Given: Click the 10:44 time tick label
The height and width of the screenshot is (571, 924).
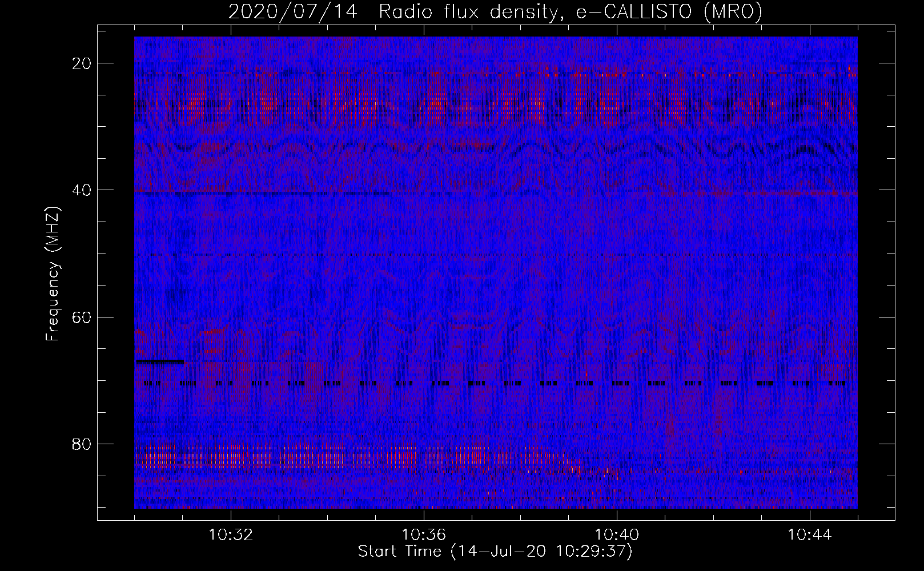Looking at the screenshot, I should (x=810, y=535).
